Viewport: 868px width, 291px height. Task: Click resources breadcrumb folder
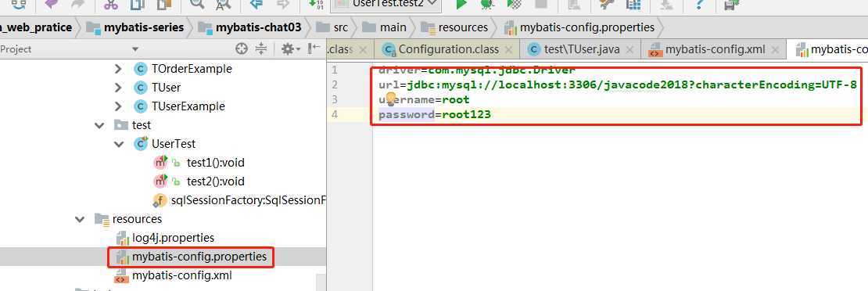point(455,27)
